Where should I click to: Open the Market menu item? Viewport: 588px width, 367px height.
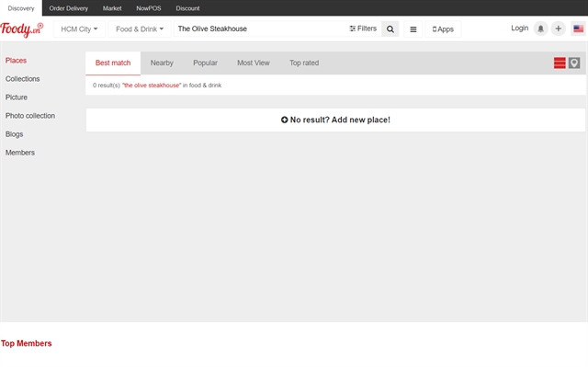[112, 8]
